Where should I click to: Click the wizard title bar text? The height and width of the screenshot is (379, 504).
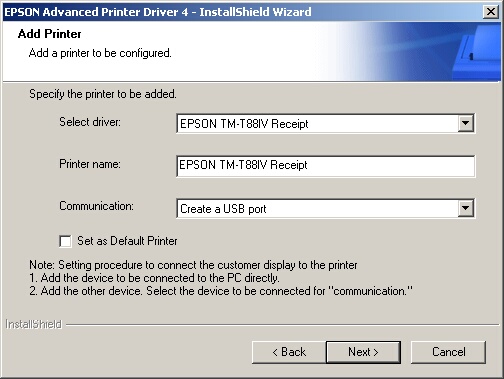158,12
